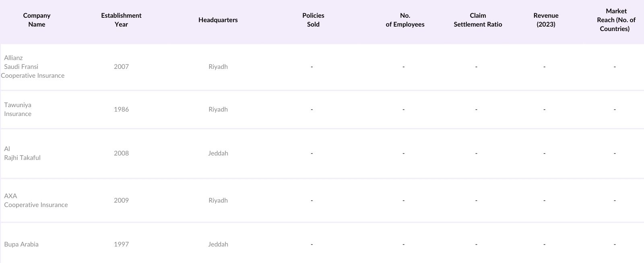Click the Claim Settlement Ratio header
This screenshot has width=644, height=263.
478,20
